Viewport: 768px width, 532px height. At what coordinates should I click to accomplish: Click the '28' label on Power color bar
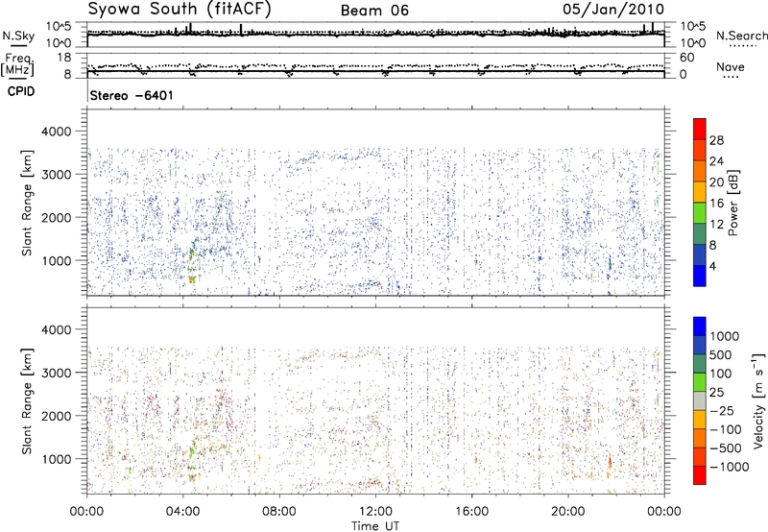pos(716,140)
